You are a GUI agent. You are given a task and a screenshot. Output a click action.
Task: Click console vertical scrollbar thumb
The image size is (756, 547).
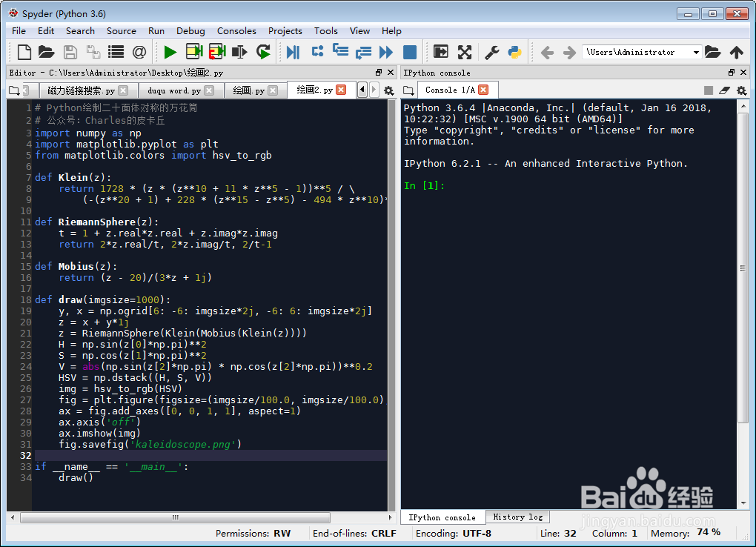click(x=743, y=268)
